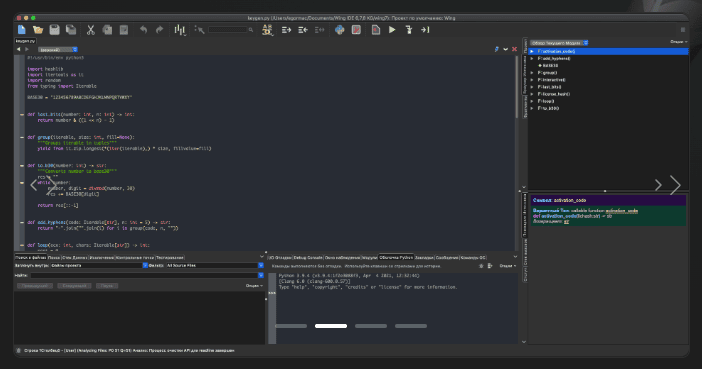Save the current file with the floppy icon
The width and height of the screenshot is (702, 369).
click(x=54, y=30)
